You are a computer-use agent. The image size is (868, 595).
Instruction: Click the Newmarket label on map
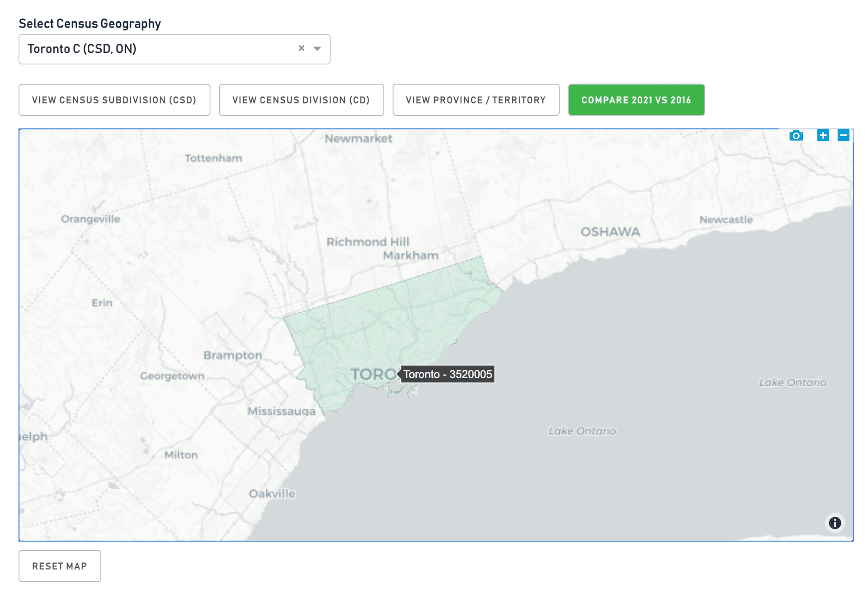tap(358, 138)
